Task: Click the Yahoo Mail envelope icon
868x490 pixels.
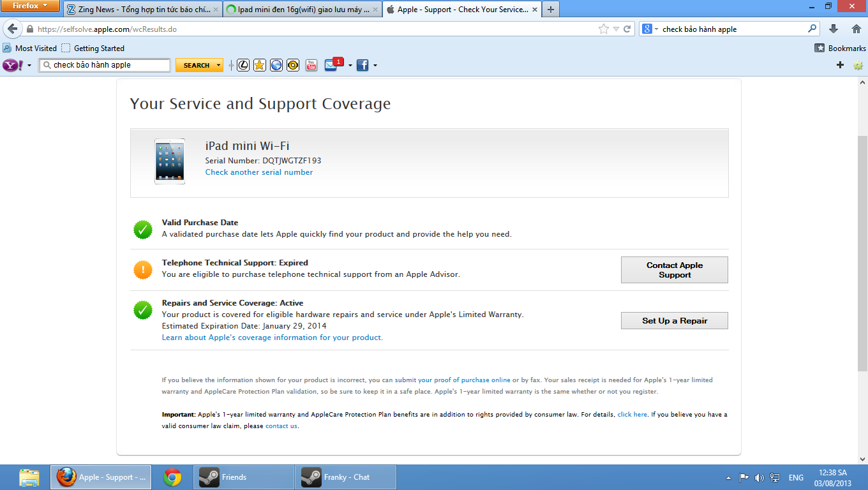Action: tap(331, 65)
